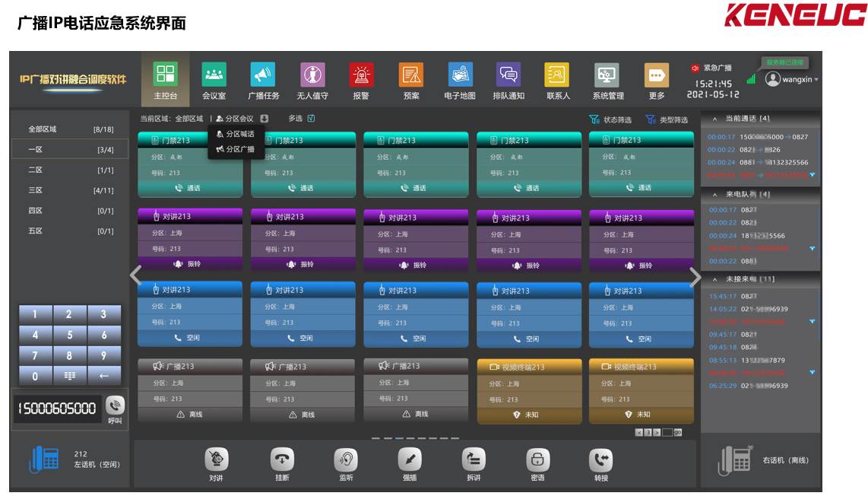The width and height of the screenshot is (868, 496).
Task: Select 一区 in the area list
Action: 70,150
